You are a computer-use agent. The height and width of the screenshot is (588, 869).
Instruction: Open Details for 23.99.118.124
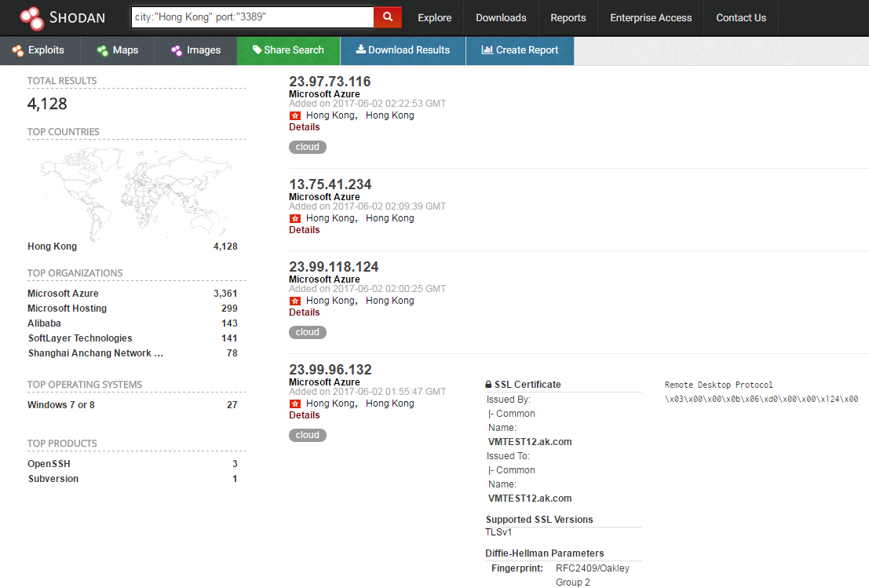click(305, 312)
